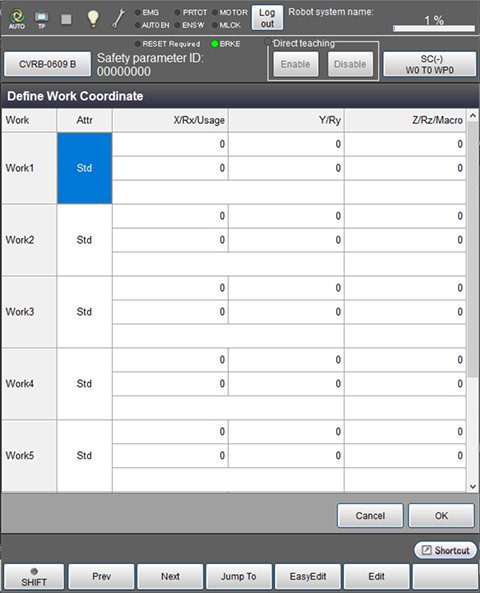
Task: Open the SC(-) W0 T0 WP0 selector
Action: [429, 64]
